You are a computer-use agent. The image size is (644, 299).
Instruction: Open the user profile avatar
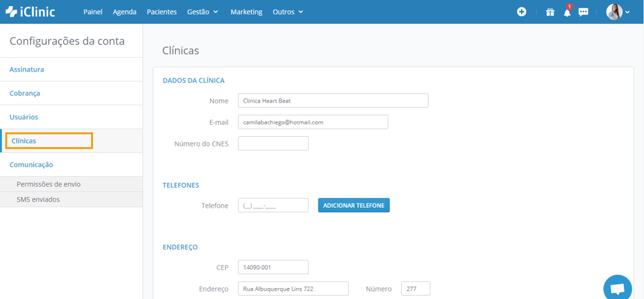click(x=614, y=12)
